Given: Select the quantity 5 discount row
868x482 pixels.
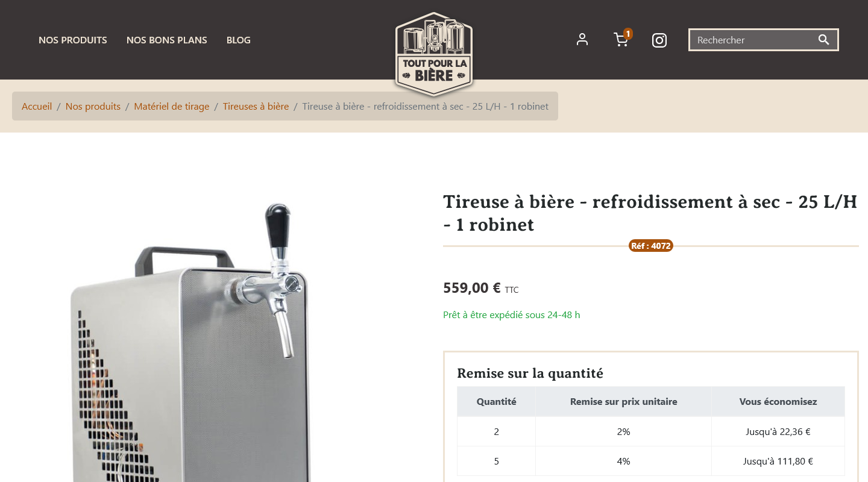Looking at the screenshot, I should coord(651,461).
